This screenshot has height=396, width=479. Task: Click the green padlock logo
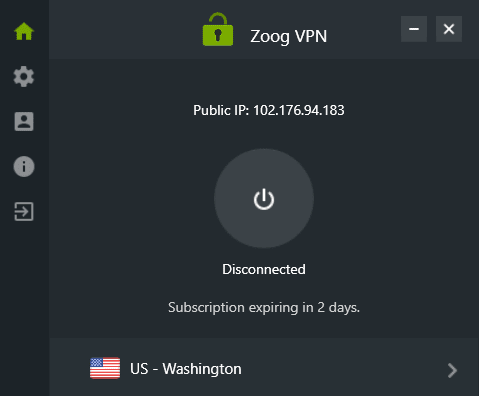pos(218,29)
